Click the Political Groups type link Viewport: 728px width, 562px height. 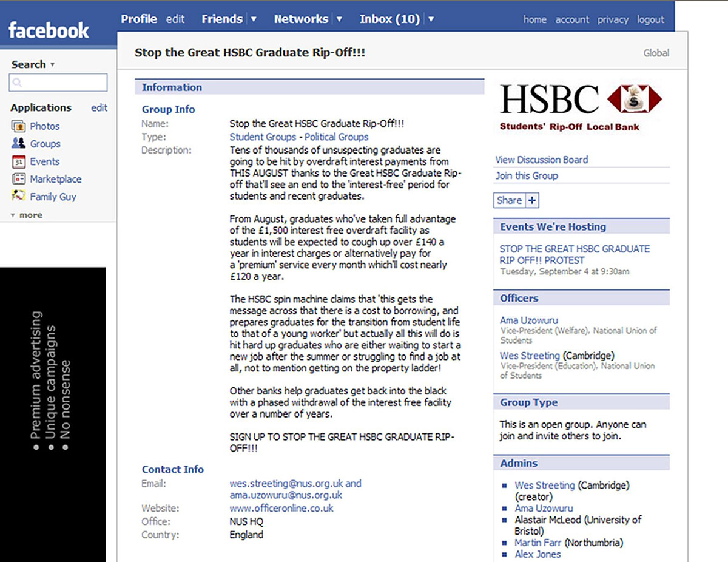337,137
